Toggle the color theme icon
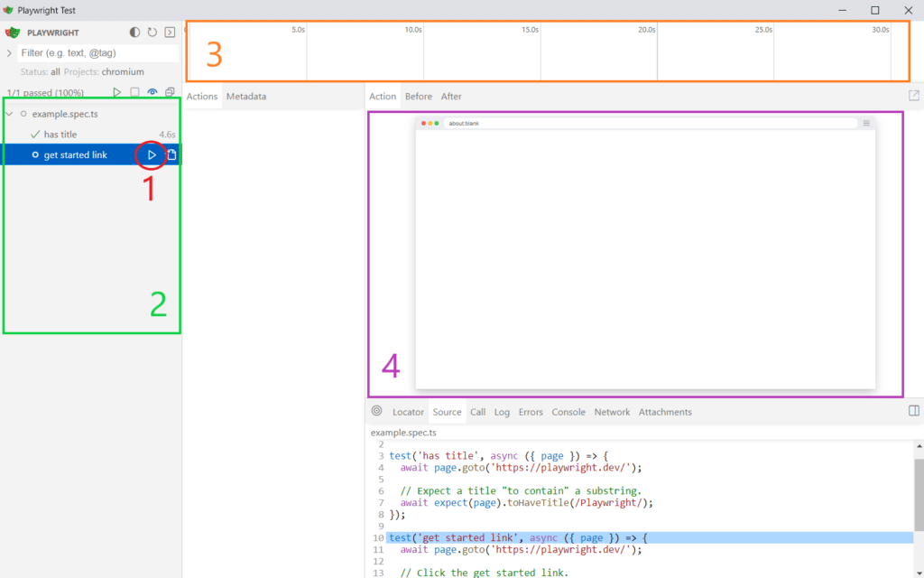The image size is (924, 578). click(135, 33)
